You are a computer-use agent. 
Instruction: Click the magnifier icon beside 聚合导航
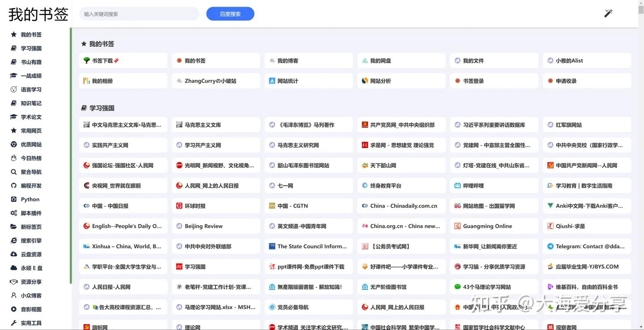13,172
